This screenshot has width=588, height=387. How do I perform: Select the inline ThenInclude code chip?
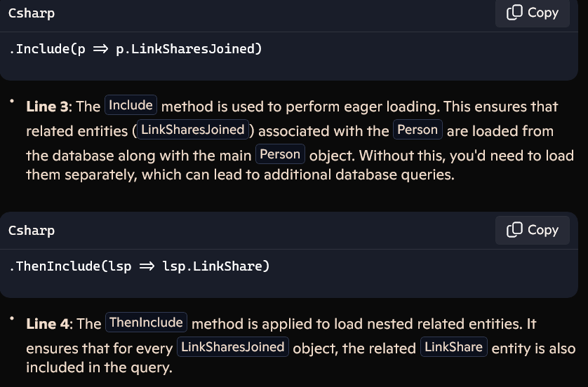(x=146, y=322)
